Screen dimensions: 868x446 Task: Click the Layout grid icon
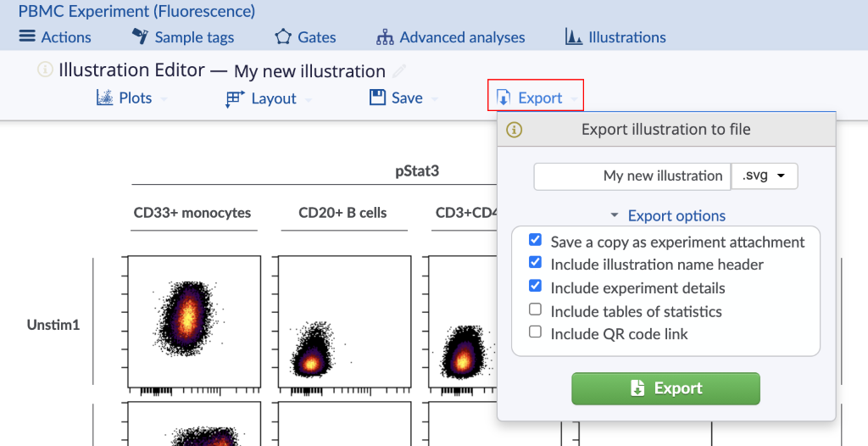point(236,98)
